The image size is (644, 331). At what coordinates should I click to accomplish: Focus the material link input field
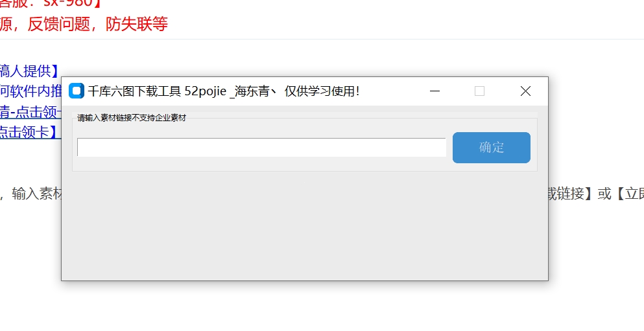(x=261, y=147)
